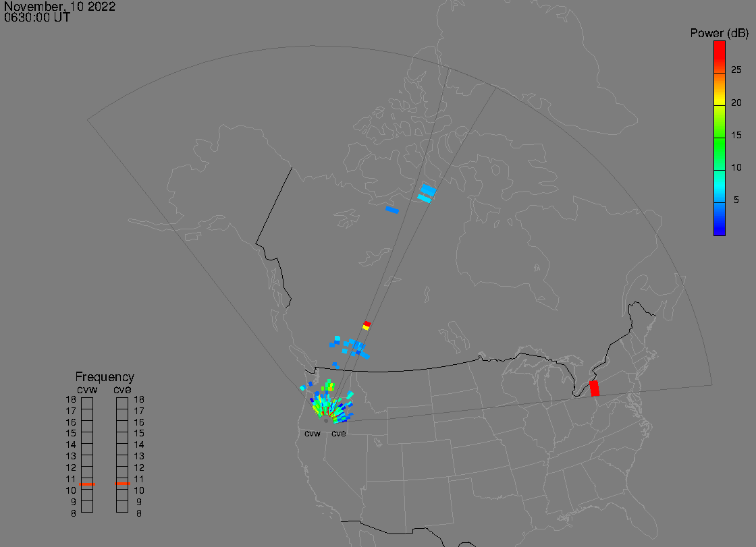Pick the red top segment of power bar
Image resolution: width=756 pixels, height=547 pixels.
(x=720, y=57)
